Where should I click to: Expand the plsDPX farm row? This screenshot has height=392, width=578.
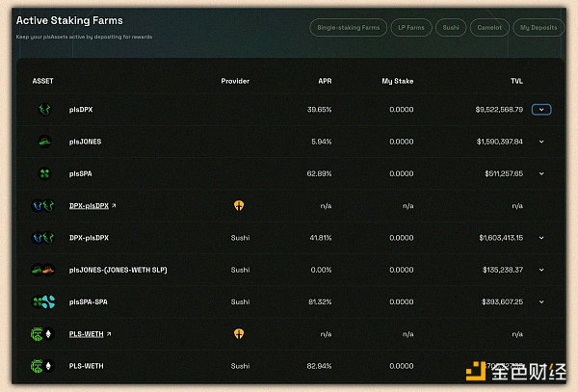541,110
